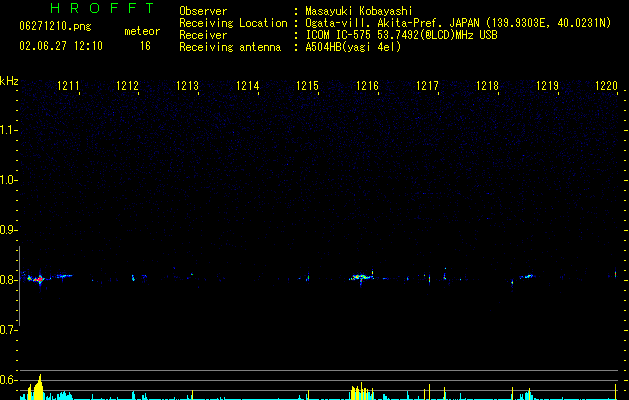Screen dimensions: 629x400
Task: Click the yellow level bar cluster below 1216
Action: (362, 392)
